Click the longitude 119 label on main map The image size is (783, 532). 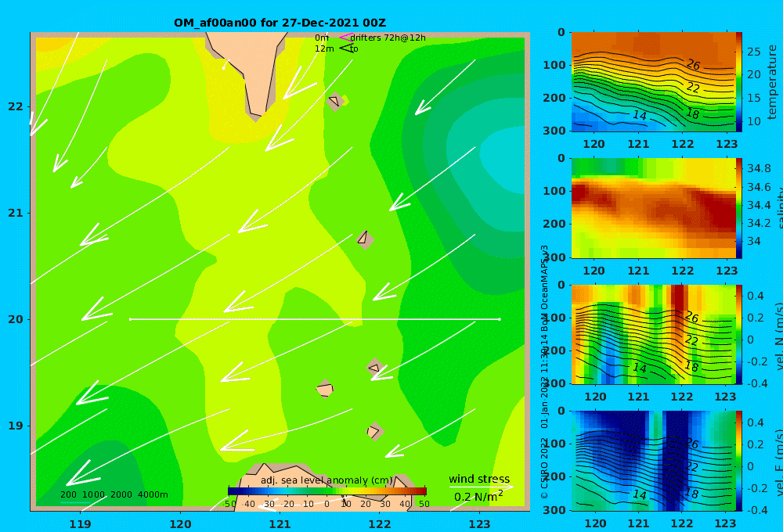point(80,524)
